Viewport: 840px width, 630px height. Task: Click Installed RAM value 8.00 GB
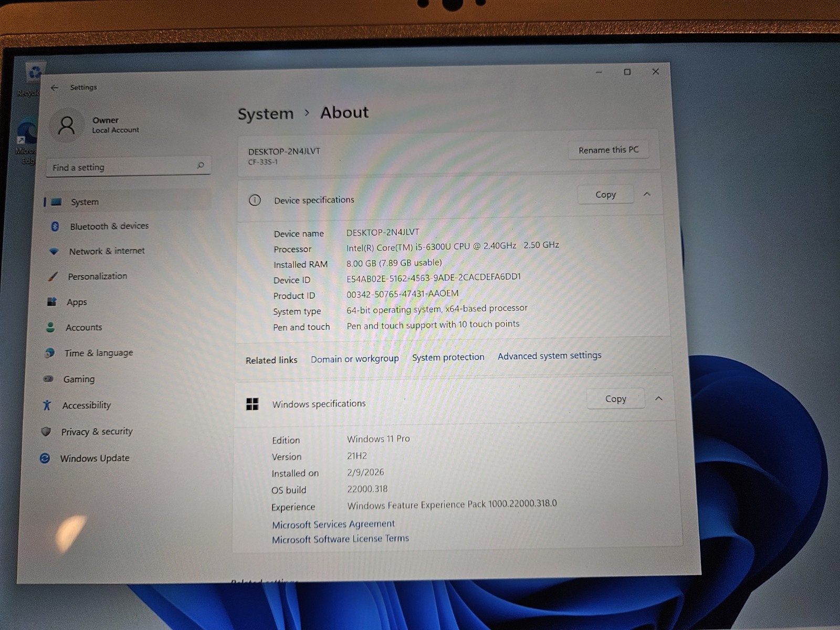tap(394, 263)
